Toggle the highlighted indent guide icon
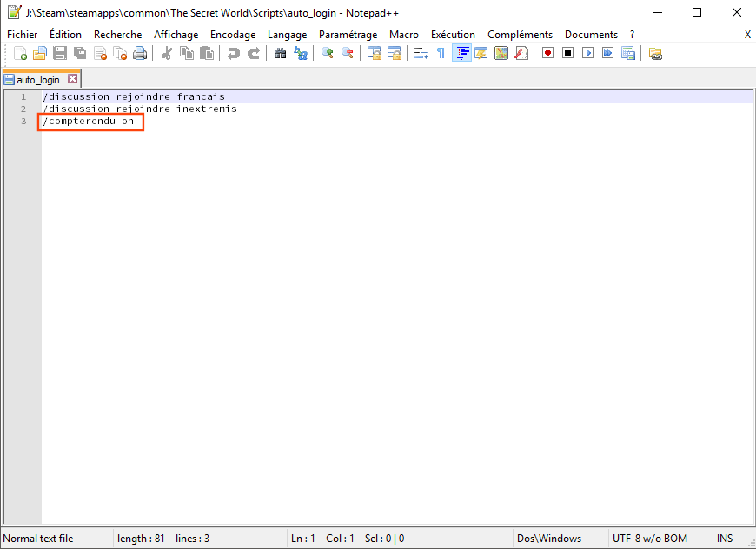This screenshot has height=549, width=756. (461, 53)
